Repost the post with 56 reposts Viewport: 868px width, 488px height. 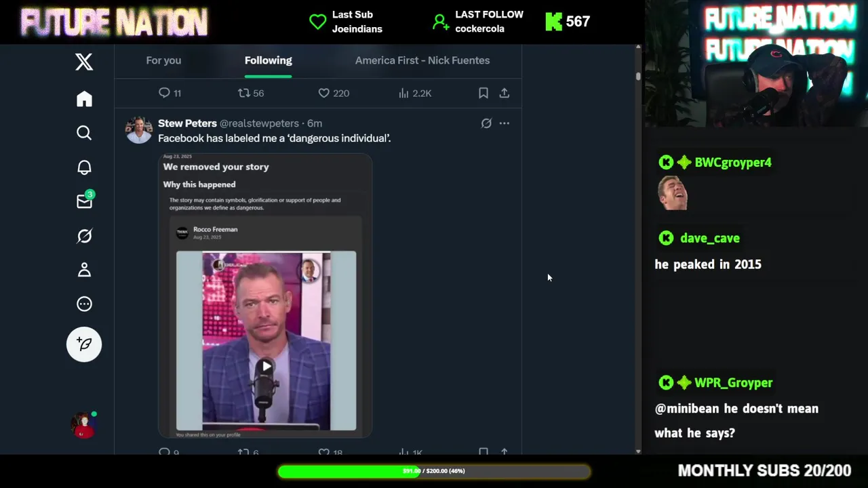pos(250,93)
